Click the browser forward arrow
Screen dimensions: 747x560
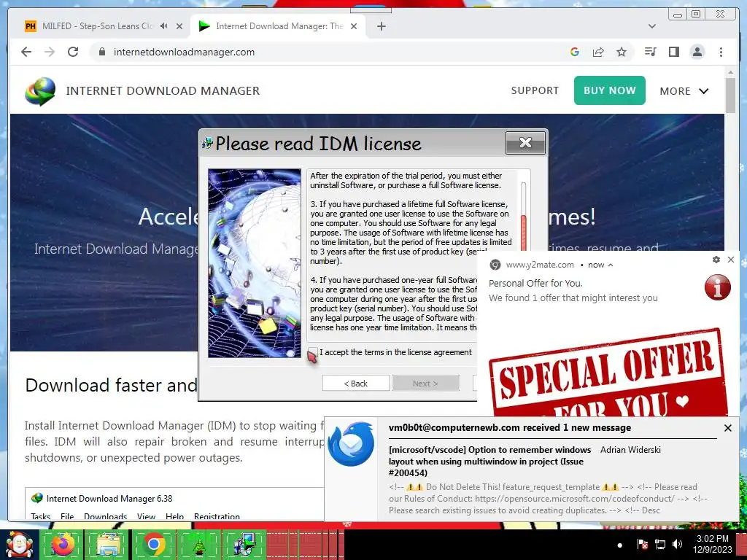[50, 52]
